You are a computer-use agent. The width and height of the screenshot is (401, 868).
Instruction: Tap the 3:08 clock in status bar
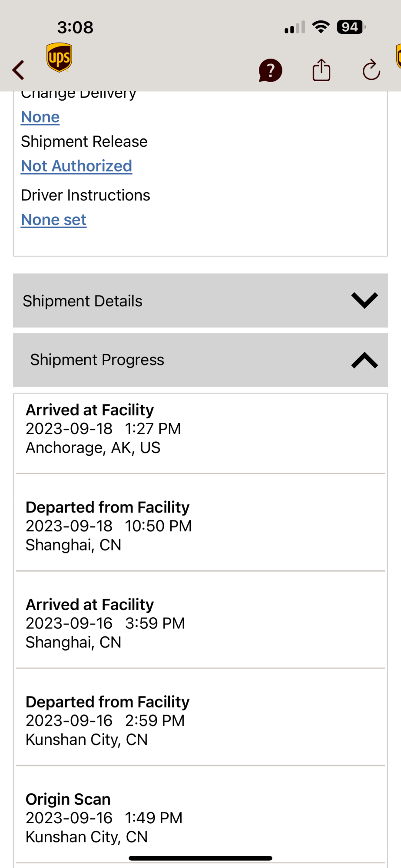(75, 27)
